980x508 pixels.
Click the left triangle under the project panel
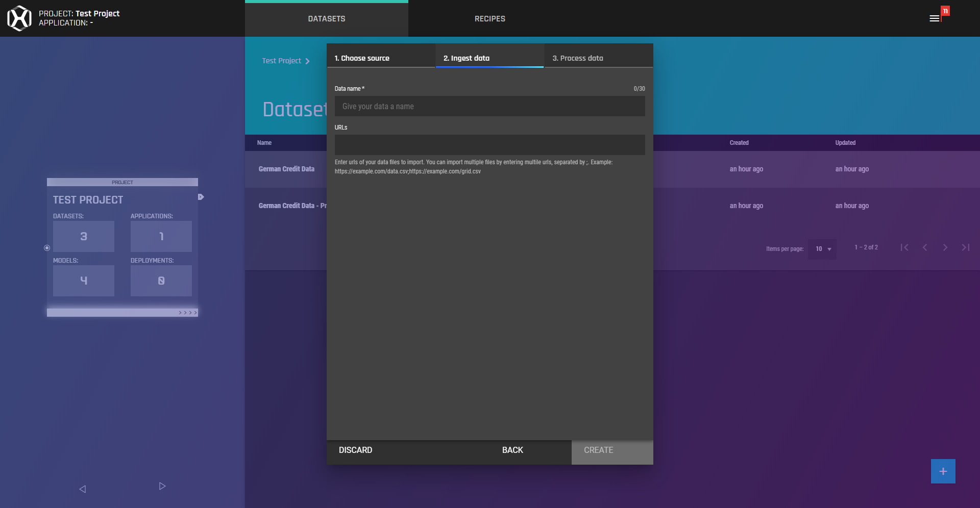pyautogui.click(x=83, y=489)
